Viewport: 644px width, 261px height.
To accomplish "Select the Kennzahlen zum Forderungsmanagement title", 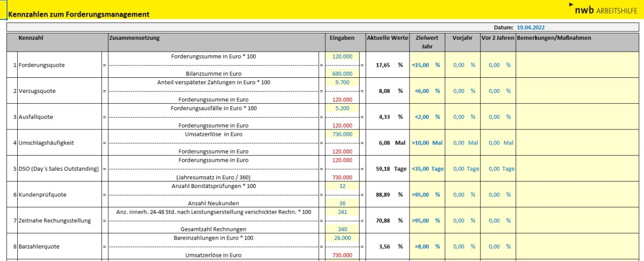I will (x=79, y=15).
